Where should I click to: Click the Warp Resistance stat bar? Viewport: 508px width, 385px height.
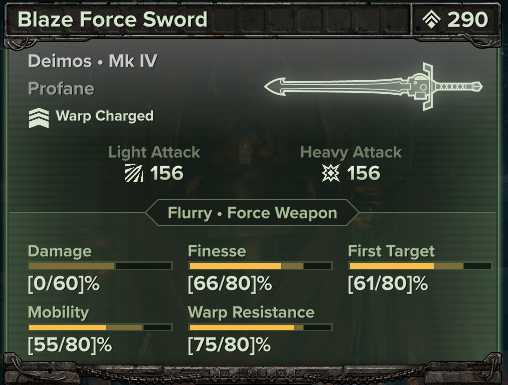click(260, 327)
